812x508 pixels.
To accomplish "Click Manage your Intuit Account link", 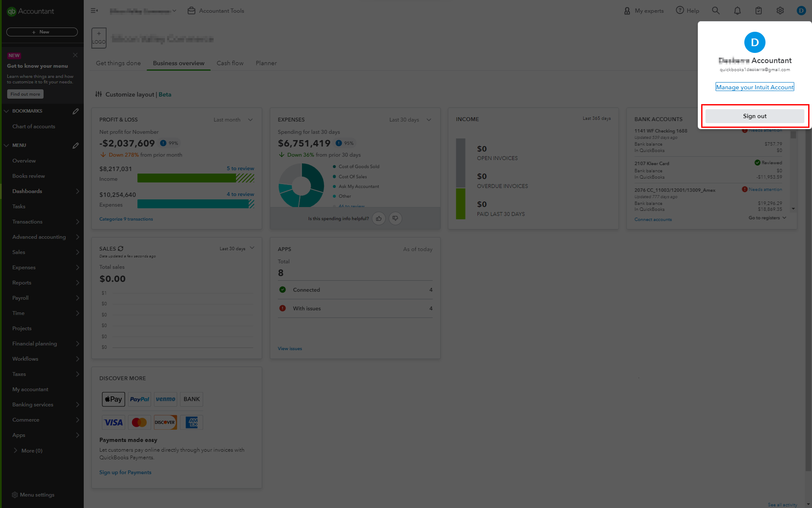I will pos(754,87).
